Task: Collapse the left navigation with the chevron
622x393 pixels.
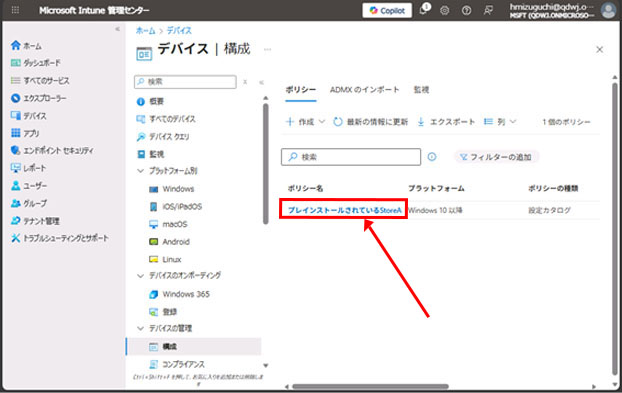Action: click(117, 29)
